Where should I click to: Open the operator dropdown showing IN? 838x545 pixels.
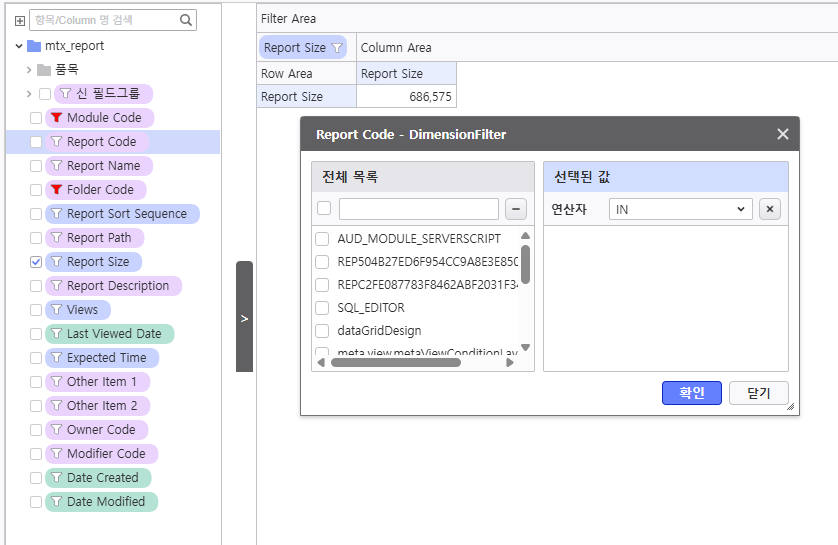pyautogui.click(x=680, y=209)
